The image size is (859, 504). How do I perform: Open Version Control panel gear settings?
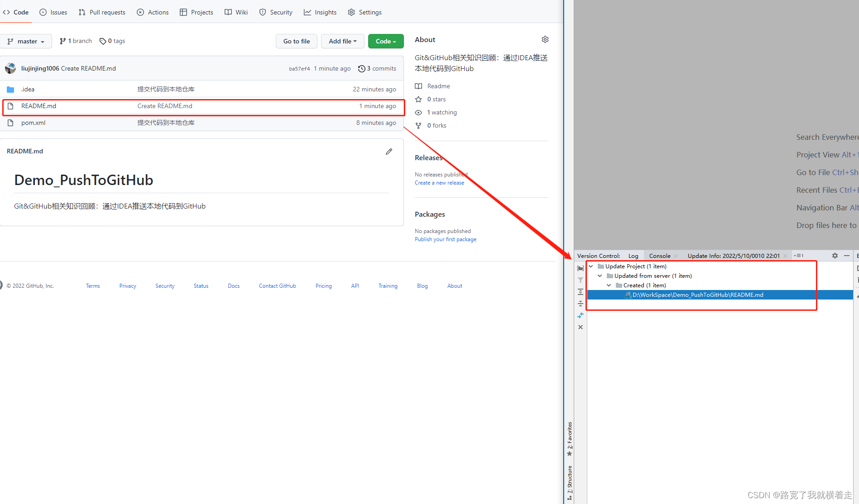click(x=835, y=256)
